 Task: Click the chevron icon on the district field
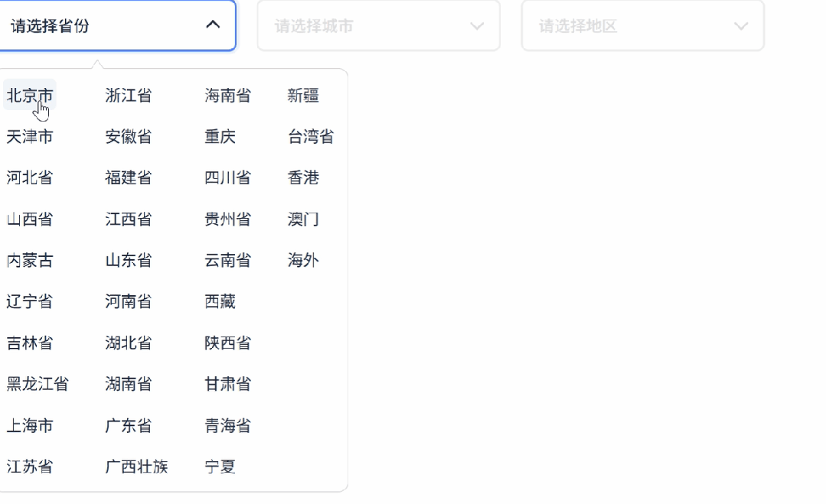tap(739, 25)
